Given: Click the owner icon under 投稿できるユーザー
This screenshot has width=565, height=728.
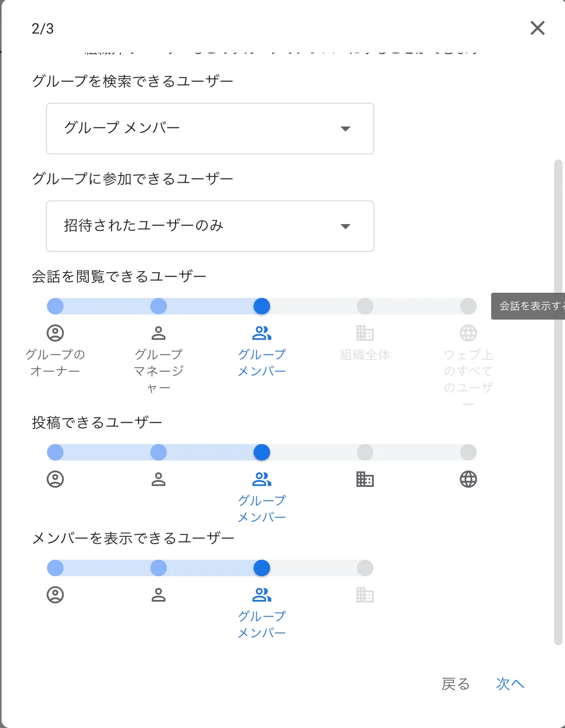Looking at the screenshot, I should [55, 479].
